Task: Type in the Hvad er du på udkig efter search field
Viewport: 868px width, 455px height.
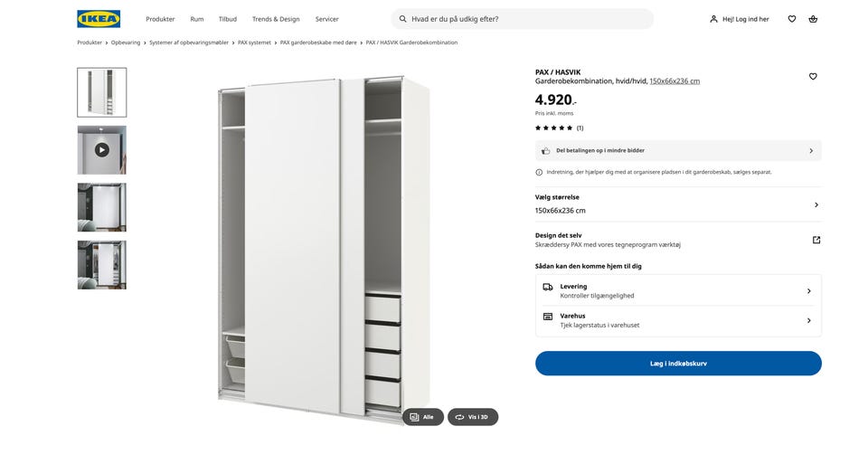Action: coord(524,18)
